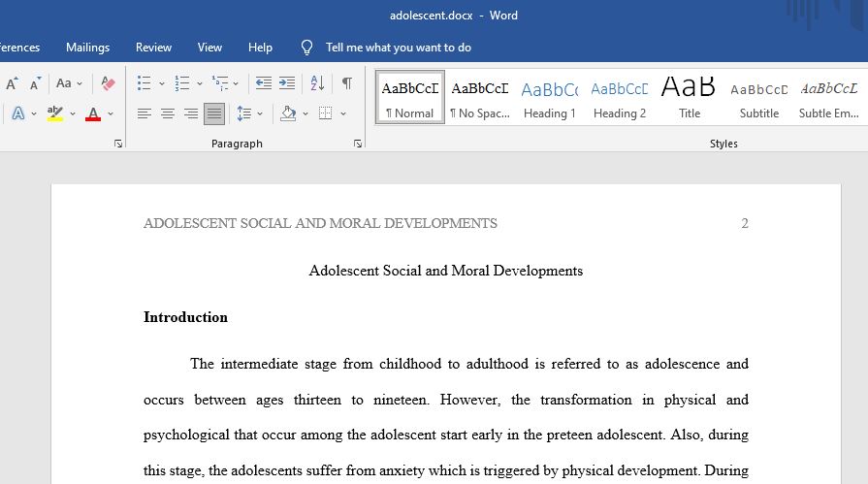The height and width of the screenshot is (484, 868).
Task: Click the centered title Adolescent Social and Moral Developments
Action: tap(445, 271)
